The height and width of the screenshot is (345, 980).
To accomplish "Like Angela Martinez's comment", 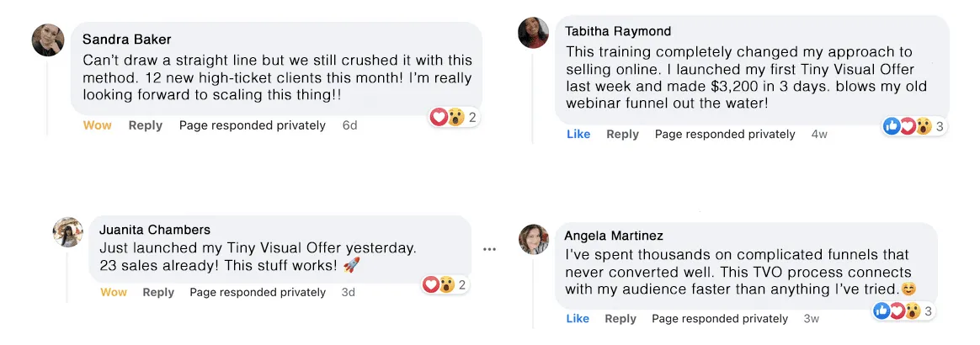I will 578,319.
